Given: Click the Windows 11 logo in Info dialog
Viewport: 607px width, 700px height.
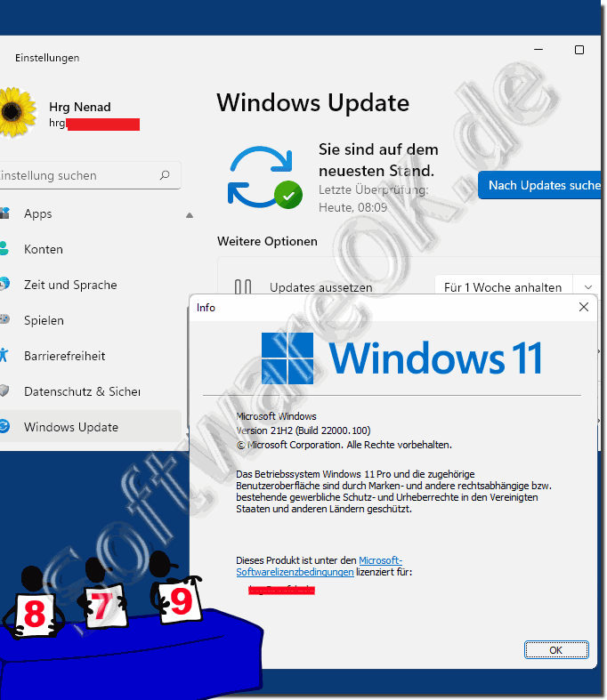Looking at the screenshot, I should pyautogui.click(x=401, y=358).
